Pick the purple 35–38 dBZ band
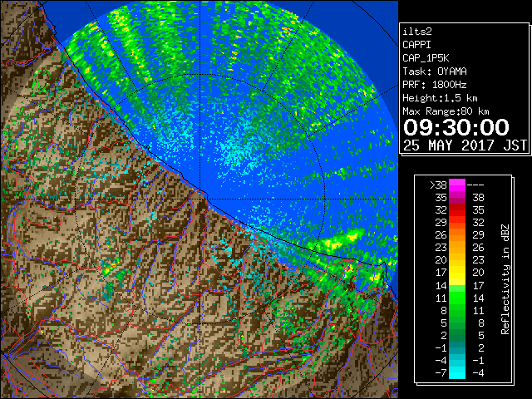Viewport: 532px width, 399px height. (x=457, y=198)
